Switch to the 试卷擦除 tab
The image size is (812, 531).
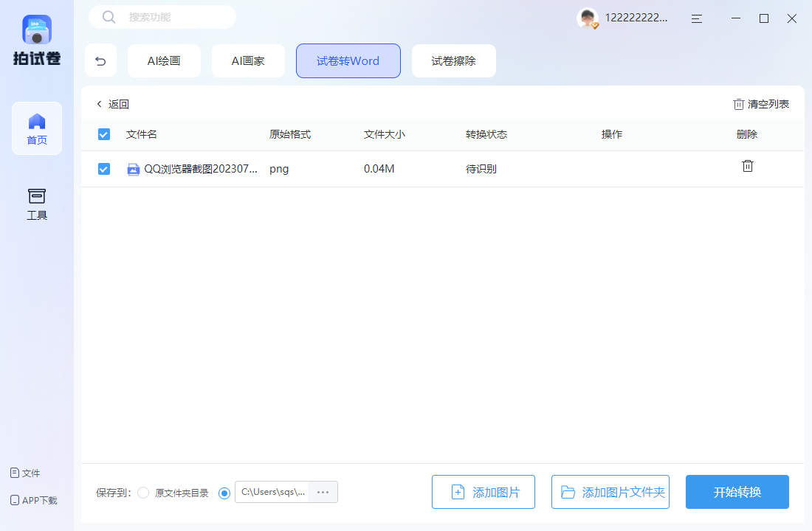coord(453,60)
